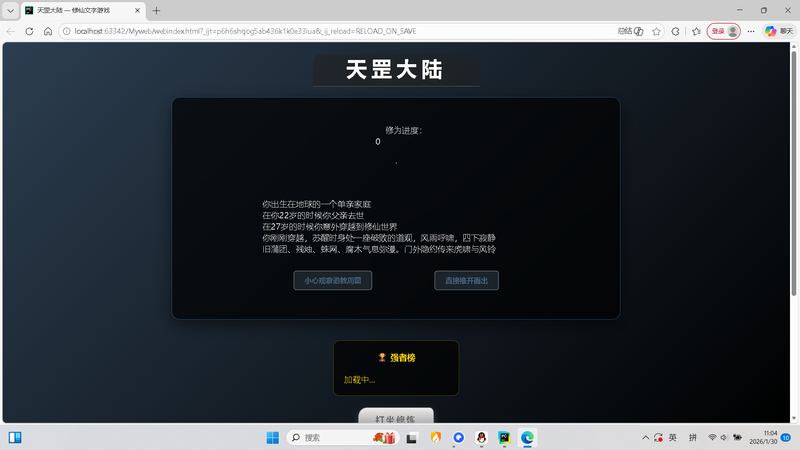Click the 加载中 loading text
This screenshot has height=450, width=800.
pyautogui.click(x=359, y=380)
